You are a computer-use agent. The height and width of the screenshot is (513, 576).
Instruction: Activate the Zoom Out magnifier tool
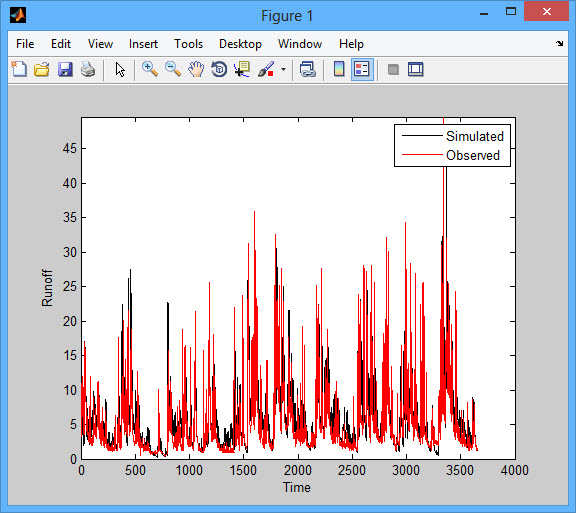click(x=173, y=69)
